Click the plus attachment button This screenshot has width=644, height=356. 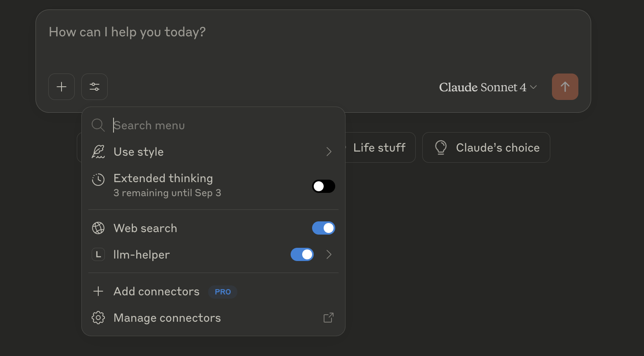tap(62, 87)
